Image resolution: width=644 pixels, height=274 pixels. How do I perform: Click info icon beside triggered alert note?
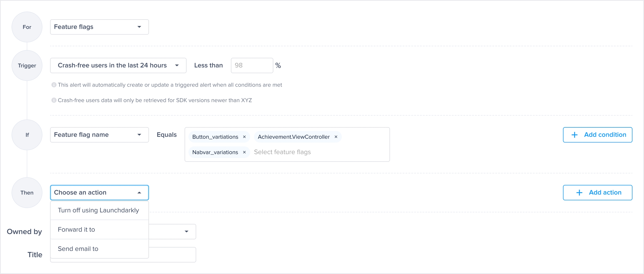pos(54,85)
